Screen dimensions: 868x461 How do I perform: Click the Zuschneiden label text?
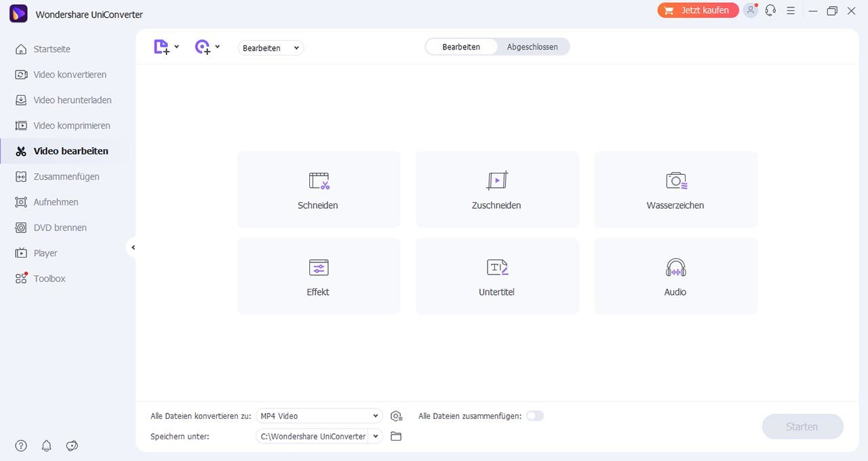(496, 205)
